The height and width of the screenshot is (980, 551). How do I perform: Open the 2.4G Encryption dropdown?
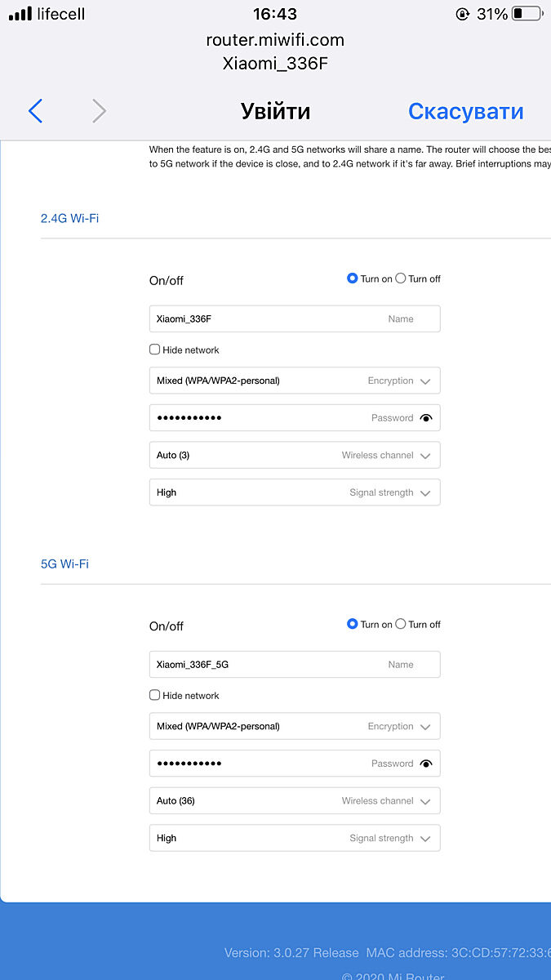(295, 381)
